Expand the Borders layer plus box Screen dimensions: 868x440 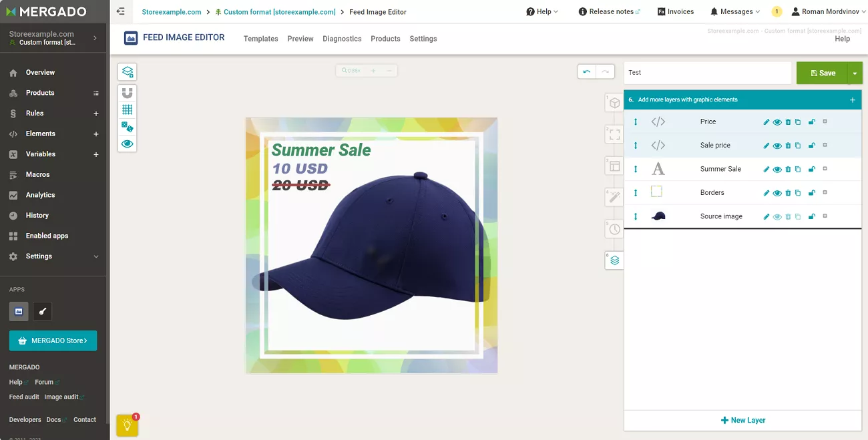(825, 192)
